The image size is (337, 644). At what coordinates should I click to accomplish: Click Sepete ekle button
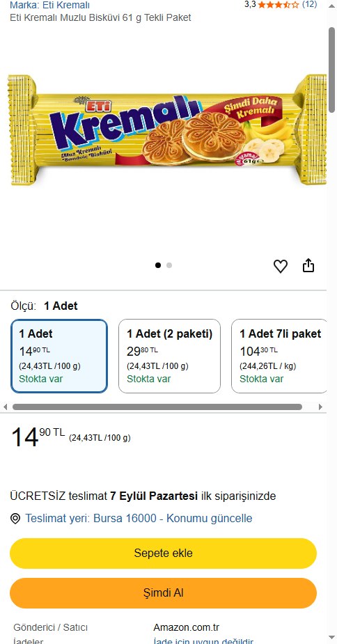(x=163, y=553)
